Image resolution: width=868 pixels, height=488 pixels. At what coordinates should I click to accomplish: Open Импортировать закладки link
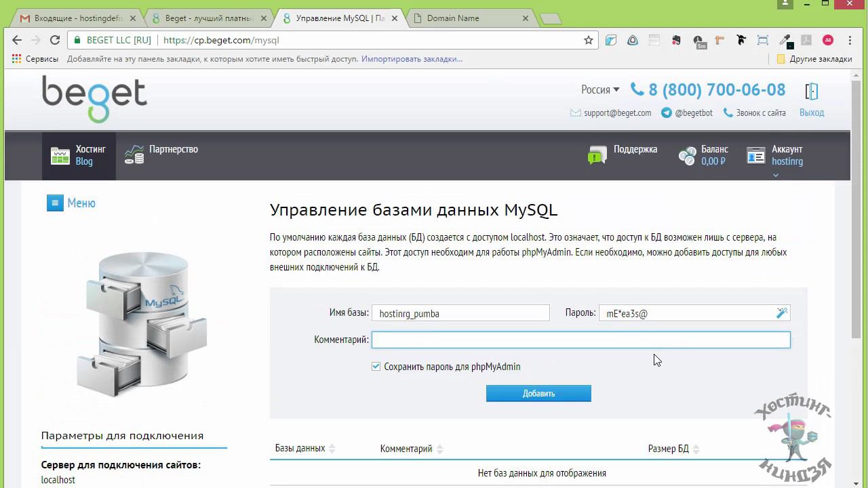click(x=412, y=59)
